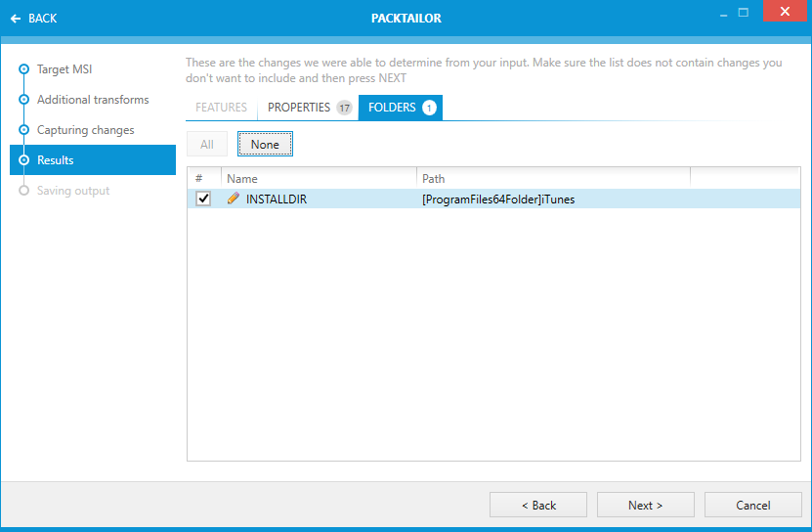Cancel the wizard using Cancel button
812x532 pixels.
coord(752,505)
